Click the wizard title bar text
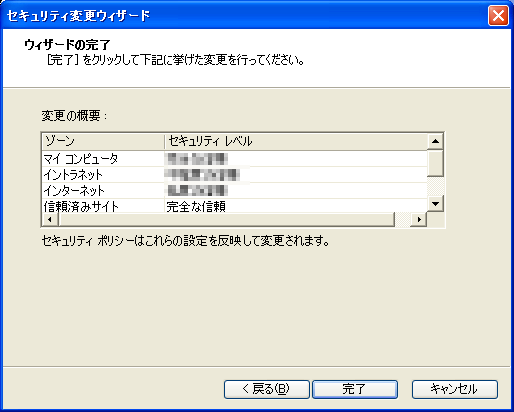Viewport: 514px width, 412px height. (79, 15)
